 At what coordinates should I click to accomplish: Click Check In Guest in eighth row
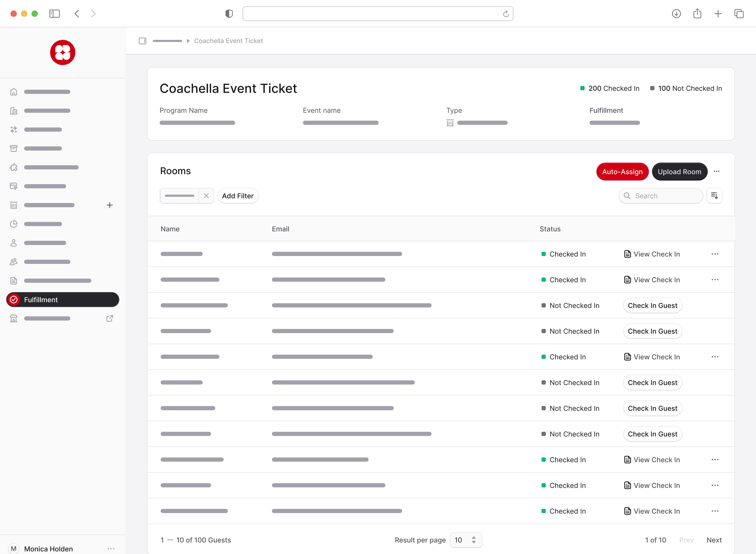click(x=653, y=434)
